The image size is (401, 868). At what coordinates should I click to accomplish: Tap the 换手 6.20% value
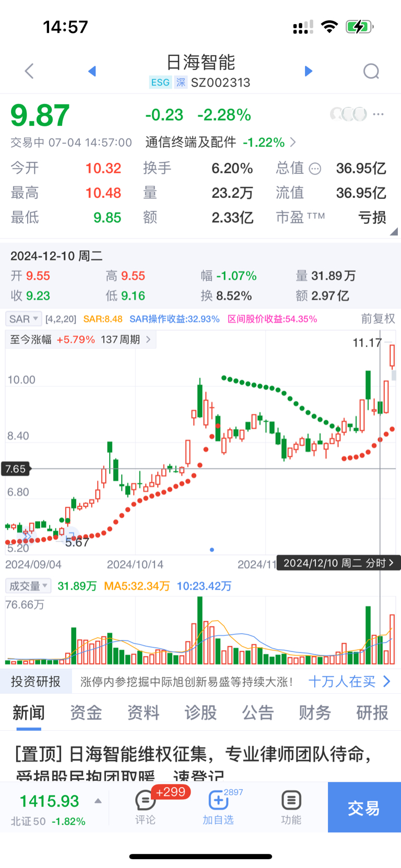tap(232, 168)
